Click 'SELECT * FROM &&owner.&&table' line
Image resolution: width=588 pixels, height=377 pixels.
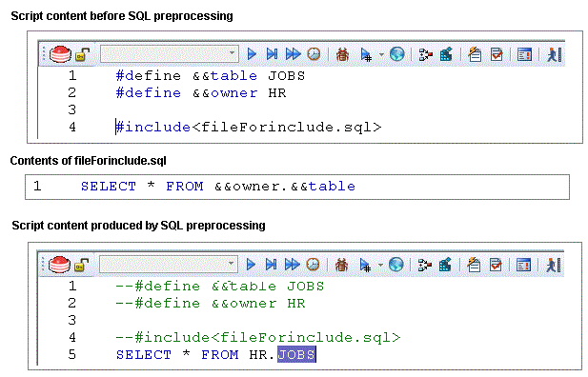coord(218,187)
